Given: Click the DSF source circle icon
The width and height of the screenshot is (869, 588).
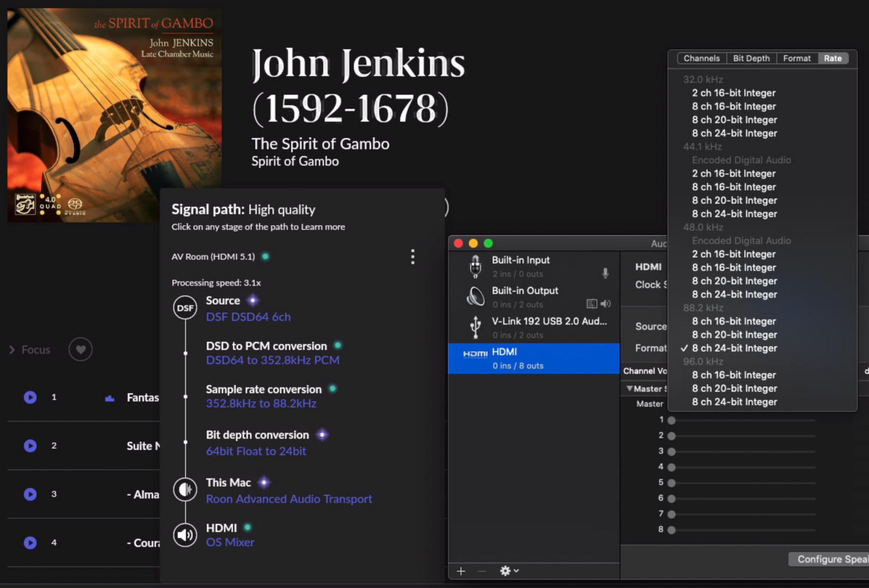Looking at the screenshot, I should [x=185, y=308].
